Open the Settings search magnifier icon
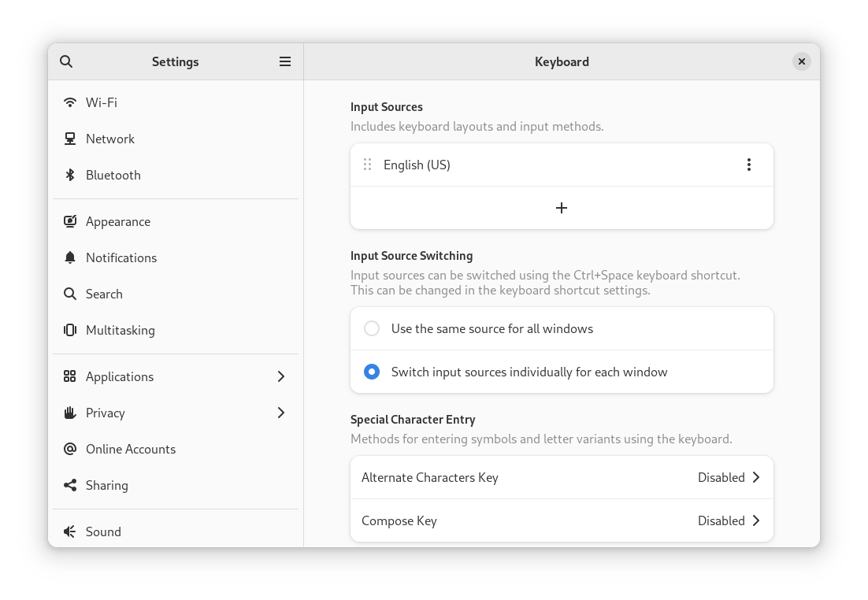Image resolution: width=868 pixels, height=600 pixels. pos(66,61)
